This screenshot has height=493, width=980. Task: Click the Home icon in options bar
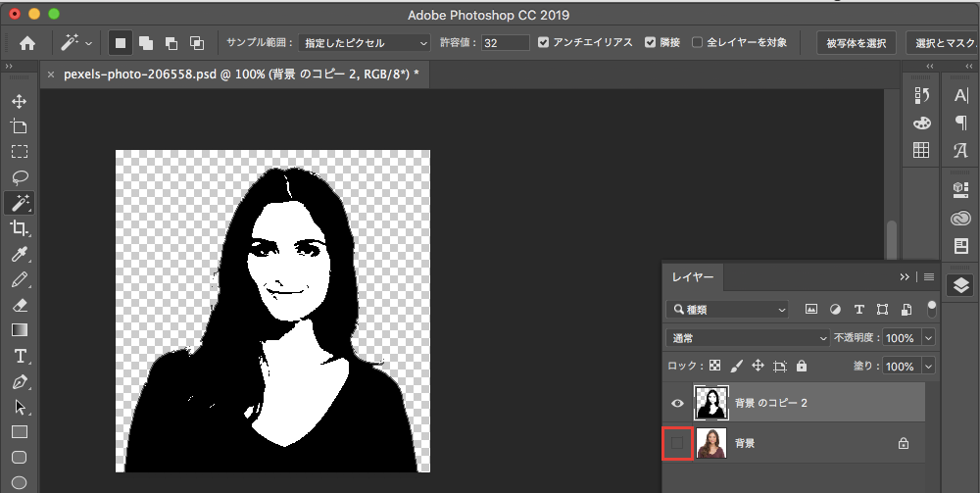click(27, 43)
